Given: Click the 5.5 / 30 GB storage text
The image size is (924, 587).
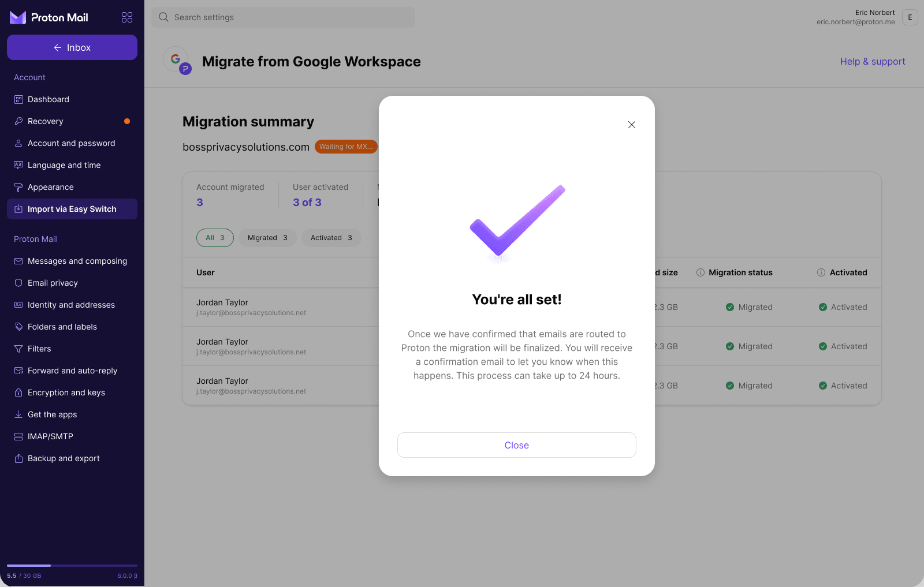Looking at the screenshot, I should pyautogui.click(x=24, y=576).
